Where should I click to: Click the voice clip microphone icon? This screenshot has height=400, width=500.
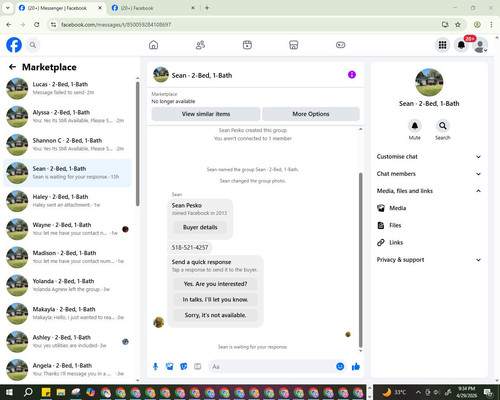pyautogui.click(x=155, y=367)
